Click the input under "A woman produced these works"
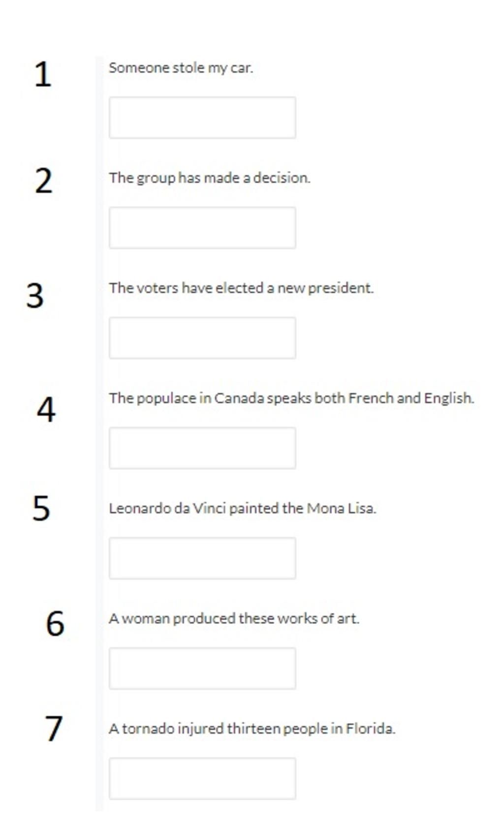The image size is (504, 830). point(202,668)
